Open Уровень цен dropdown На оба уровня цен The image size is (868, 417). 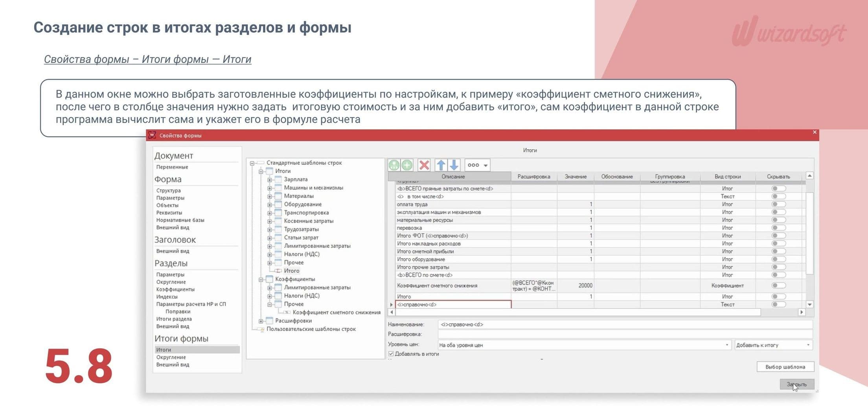tap(585, 345)
